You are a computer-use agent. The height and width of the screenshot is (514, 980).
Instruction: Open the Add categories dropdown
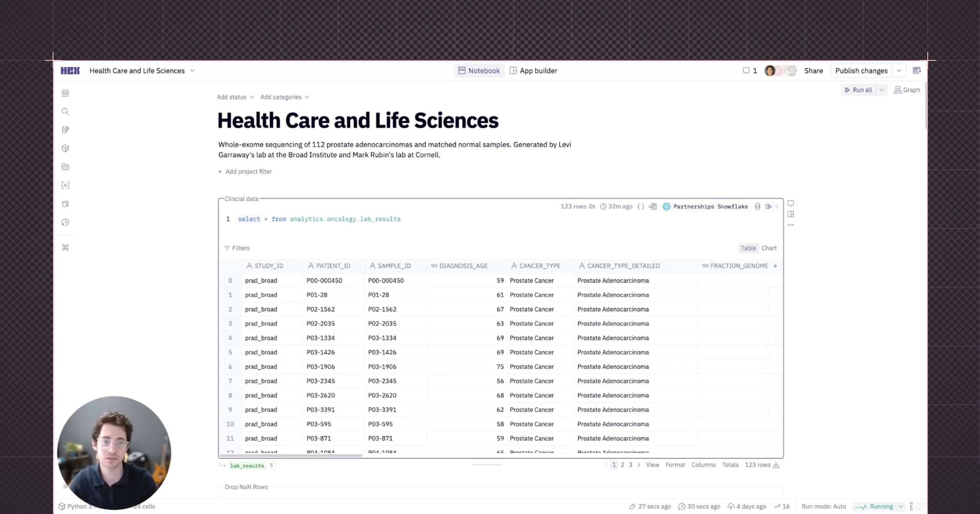(x=285, y=97)
